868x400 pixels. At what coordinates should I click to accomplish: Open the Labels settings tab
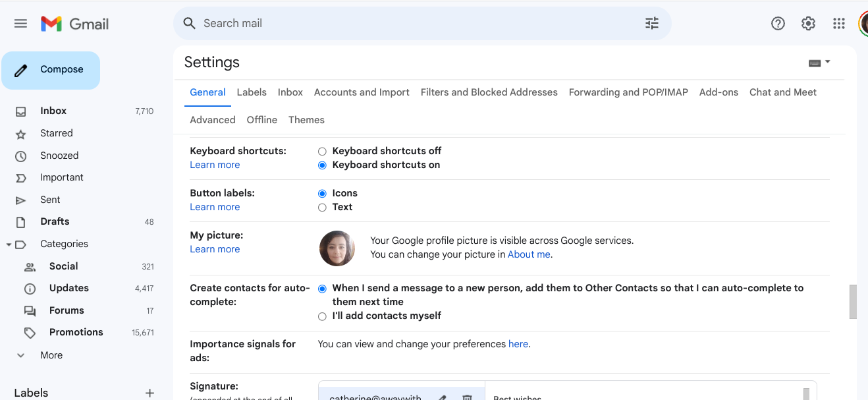pos(252,92)
